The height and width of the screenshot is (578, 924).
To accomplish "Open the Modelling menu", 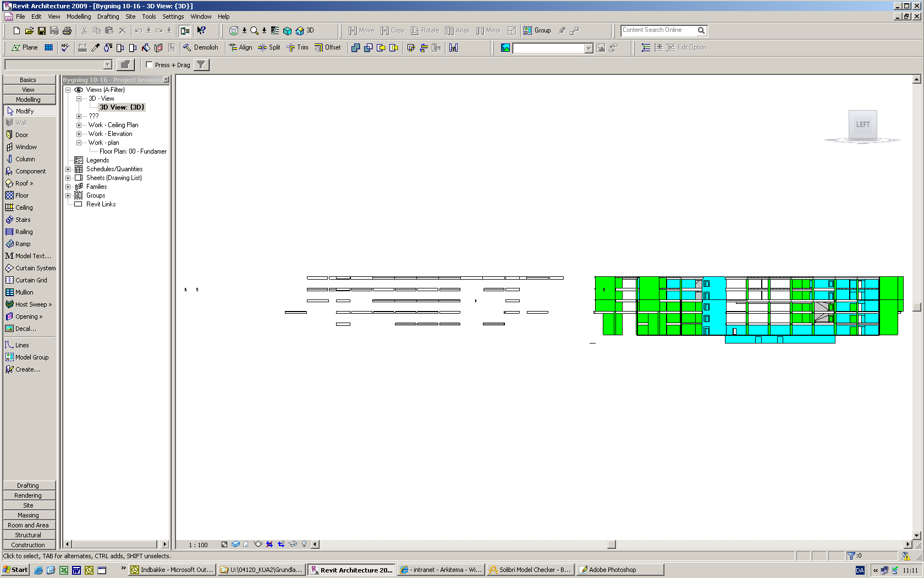I will coord(79,17).
